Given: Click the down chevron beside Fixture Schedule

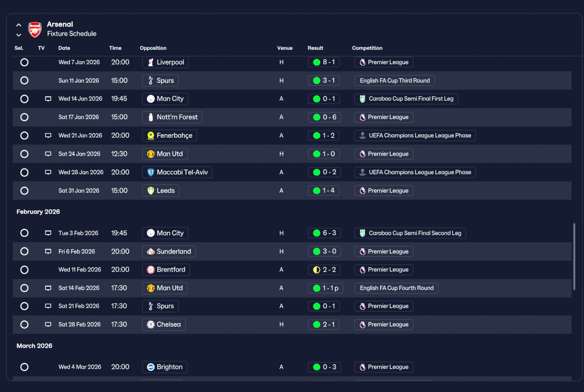Looking at the screenshot, I should click(19, 35).
